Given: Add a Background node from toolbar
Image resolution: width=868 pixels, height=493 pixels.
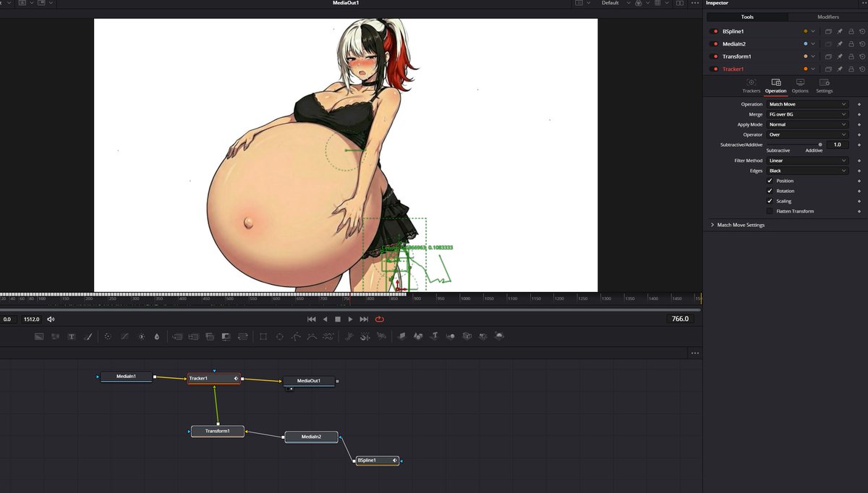Looking at the screenshot, I should 39,336.
